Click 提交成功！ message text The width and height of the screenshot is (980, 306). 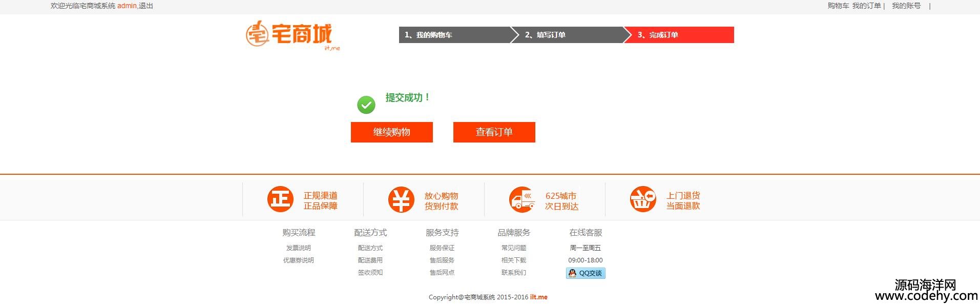(x=407, y=97)
